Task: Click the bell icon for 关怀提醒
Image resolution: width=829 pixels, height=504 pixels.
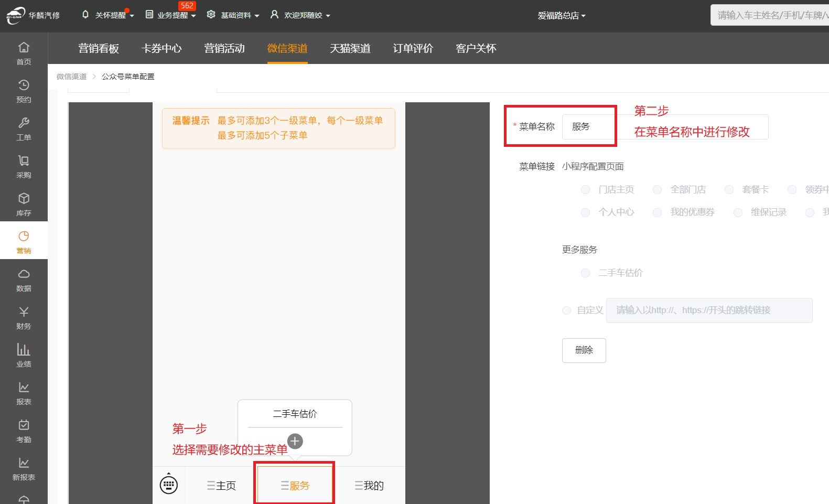Action: [x=85, y=15]
